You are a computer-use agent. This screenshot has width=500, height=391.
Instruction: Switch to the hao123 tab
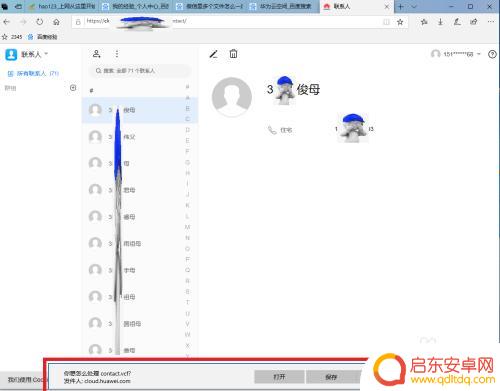click(x=63, y=6)
